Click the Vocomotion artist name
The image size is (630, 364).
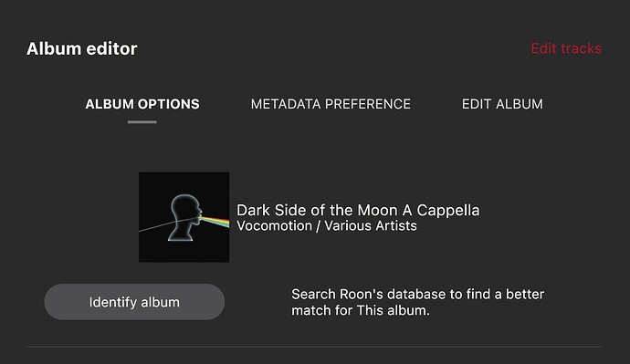pos(274,225)
